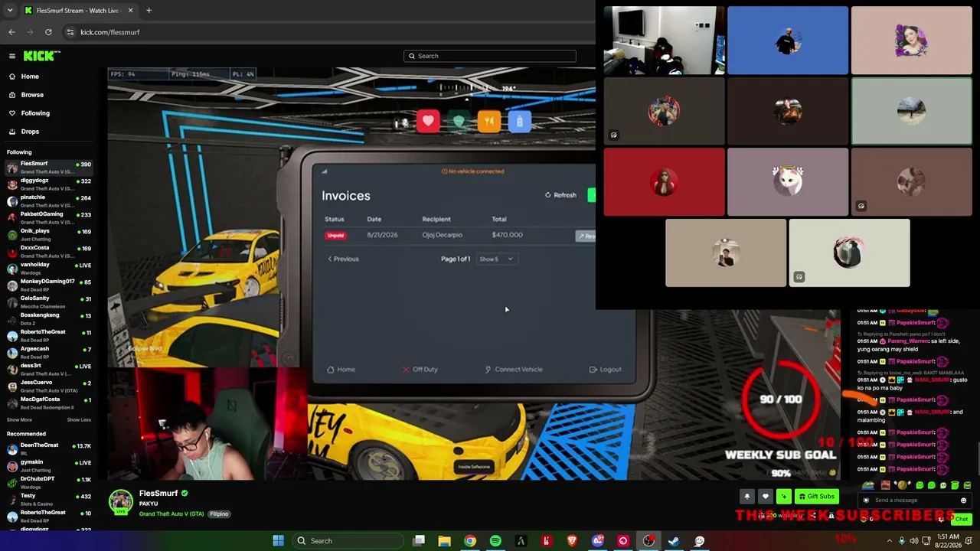Click the green sparkle subscribe button

[x=783, y=497]
